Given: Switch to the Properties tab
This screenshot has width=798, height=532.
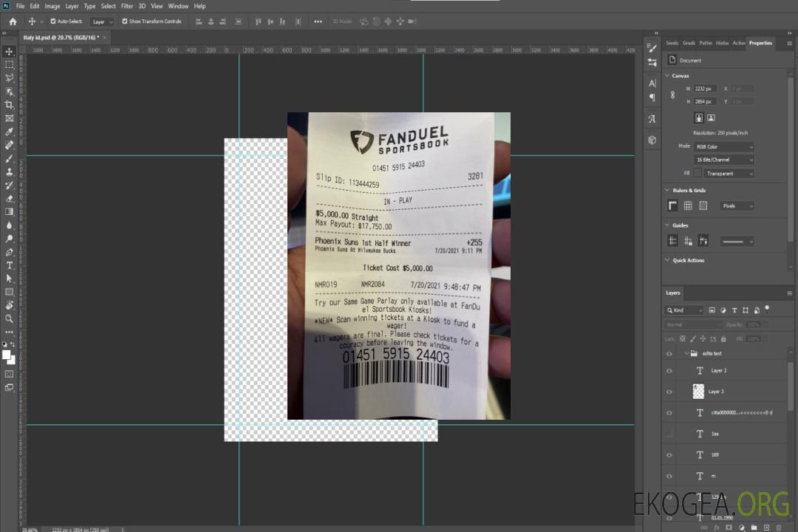Looking at the screenshot, I should (760, 44).
